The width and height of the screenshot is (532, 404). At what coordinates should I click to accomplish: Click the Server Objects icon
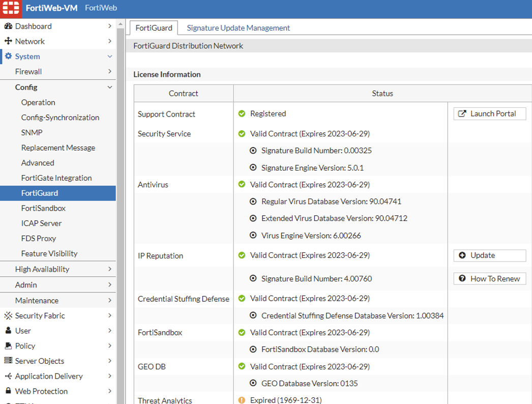[8, 361]
